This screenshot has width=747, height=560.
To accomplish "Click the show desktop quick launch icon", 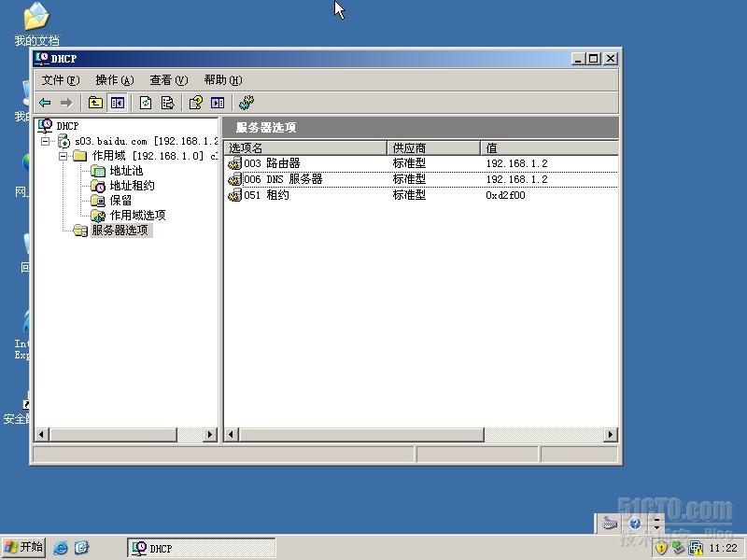I will (x=81, y=548).
